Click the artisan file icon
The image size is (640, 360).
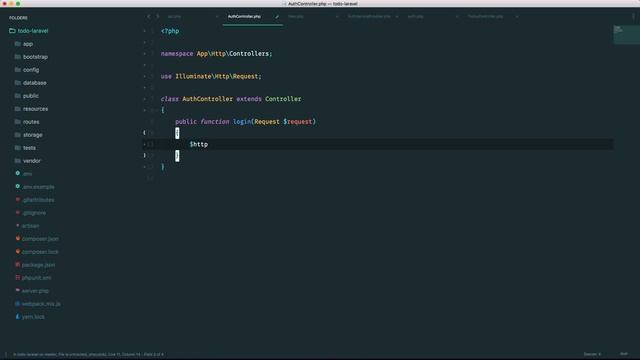click(18, 225)
